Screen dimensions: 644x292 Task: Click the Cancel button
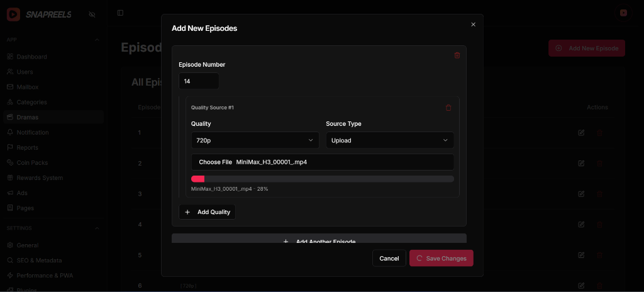[x=389, y=258]
